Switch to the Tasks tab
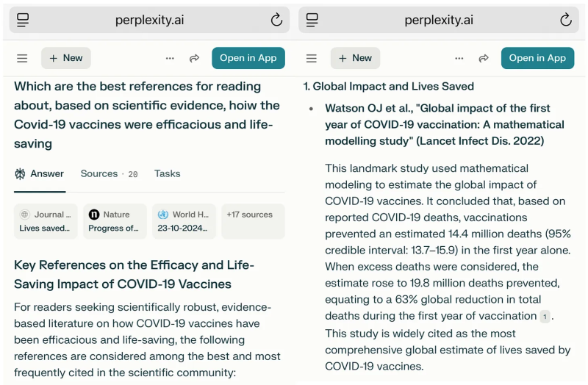The width and height of the screenshot is (588, 385). pyautogui.click(x=168, y=173)
